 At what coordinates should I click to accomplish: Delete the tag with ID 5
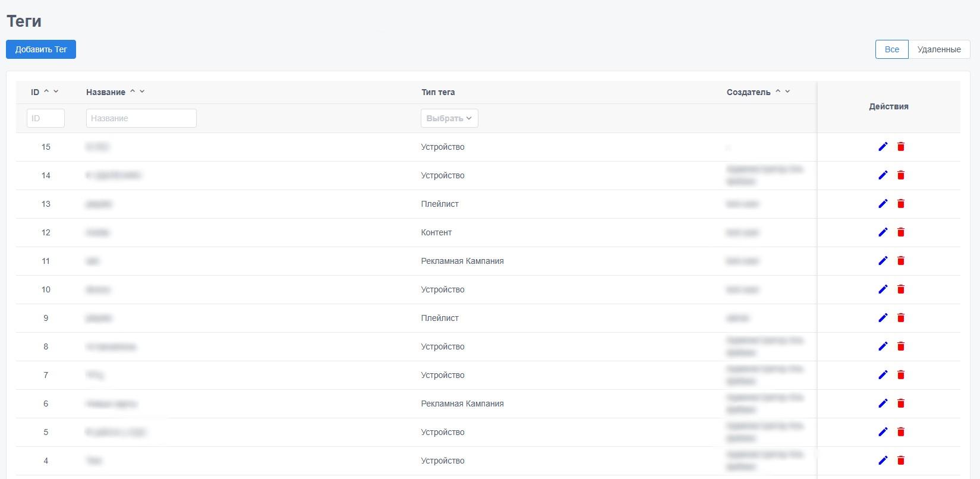click(x=901, y=432)
